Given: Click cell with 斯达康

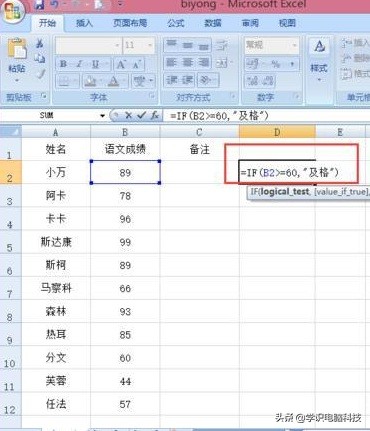Looking at the screenshot, I should pos(56,242).
